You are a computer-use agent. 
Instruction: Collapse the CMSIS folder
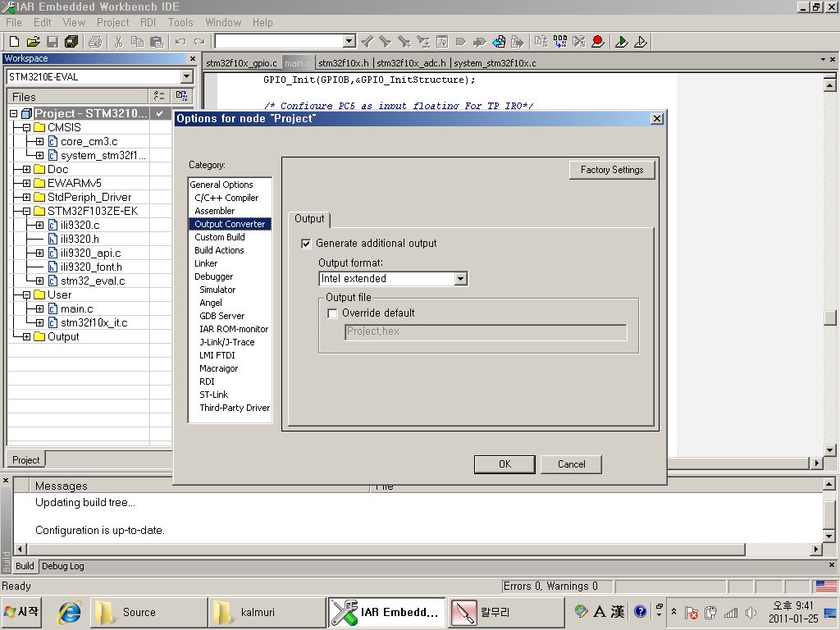[26, 127]
